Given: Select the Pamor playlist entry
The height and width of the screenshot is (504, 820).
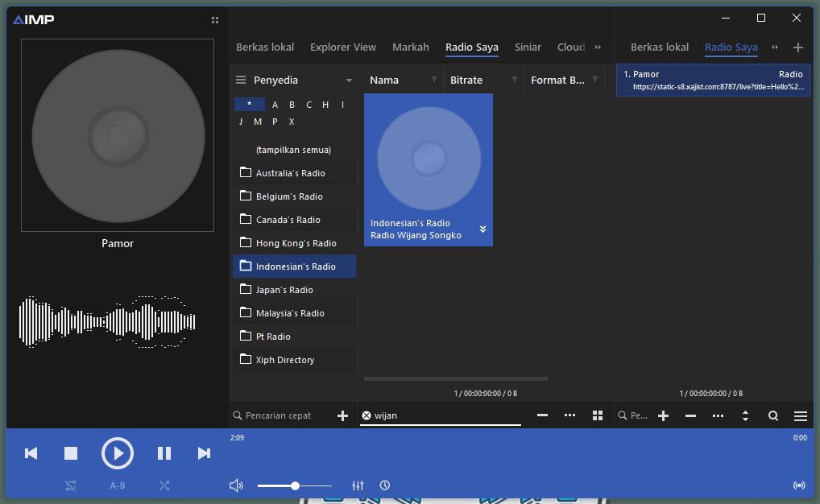Looking at the screenshot, I should tap(713, 80).
